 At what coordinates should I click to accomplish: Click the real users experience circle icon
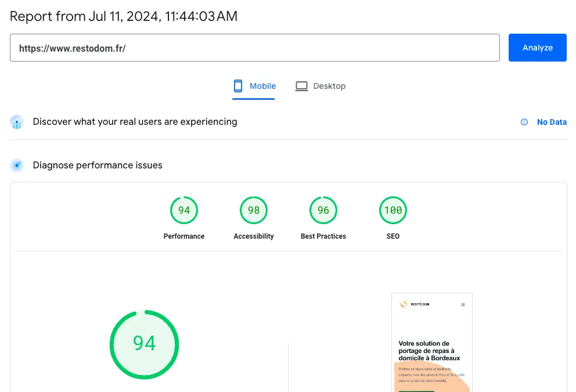pyautogui.click(x=17, y=122)
